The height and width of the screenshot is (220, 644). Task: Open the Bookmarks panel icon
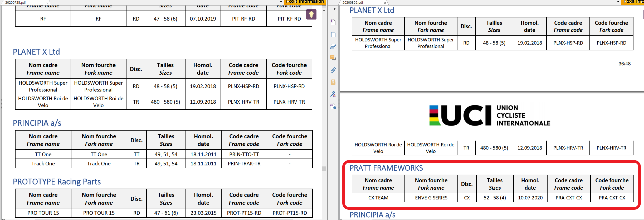tap(333, 22)
